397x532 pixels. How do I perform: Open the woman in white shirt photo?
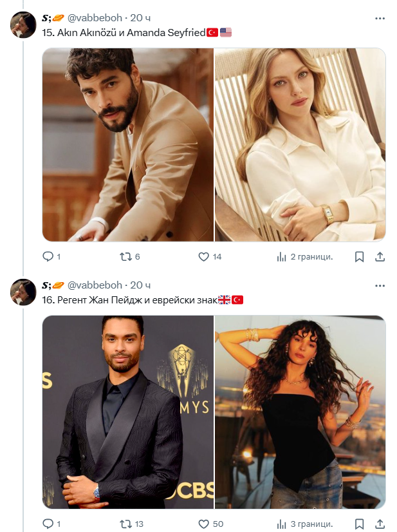pos(300,145)
